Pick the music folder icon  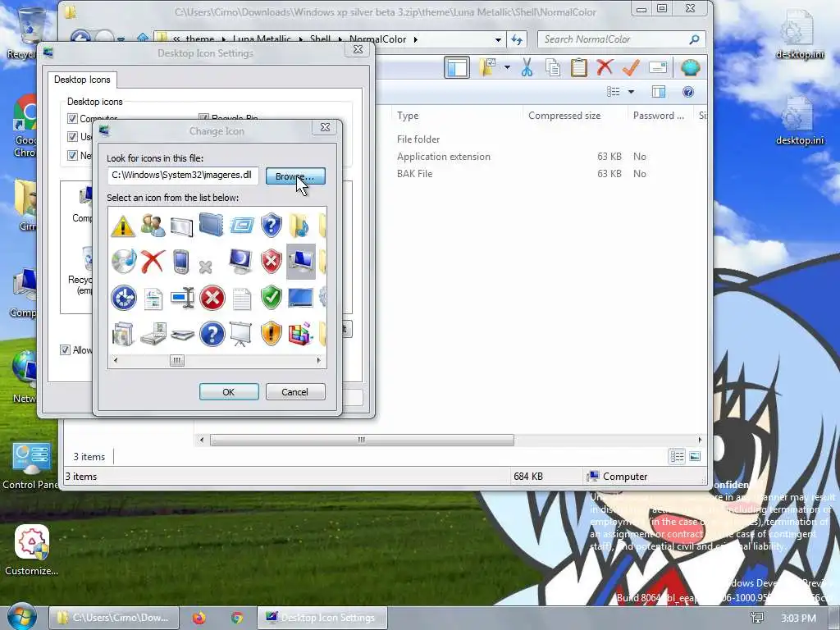coord(299,226)
